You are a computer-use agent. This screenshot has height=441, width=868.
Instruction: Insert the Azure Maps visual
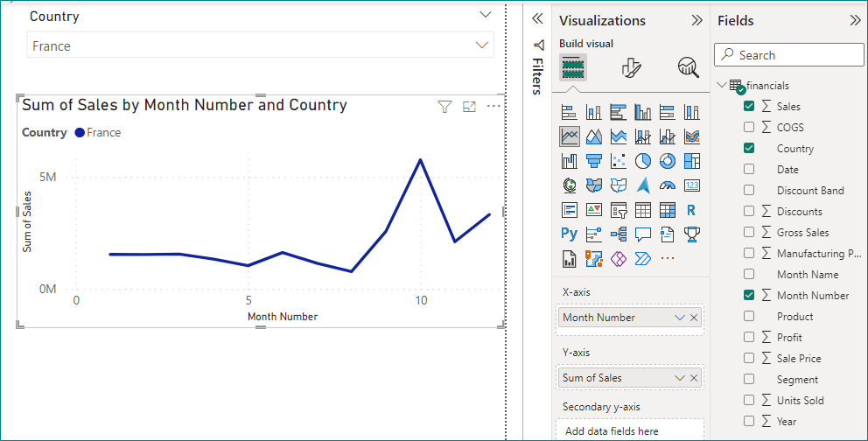(x=643, y=185)
